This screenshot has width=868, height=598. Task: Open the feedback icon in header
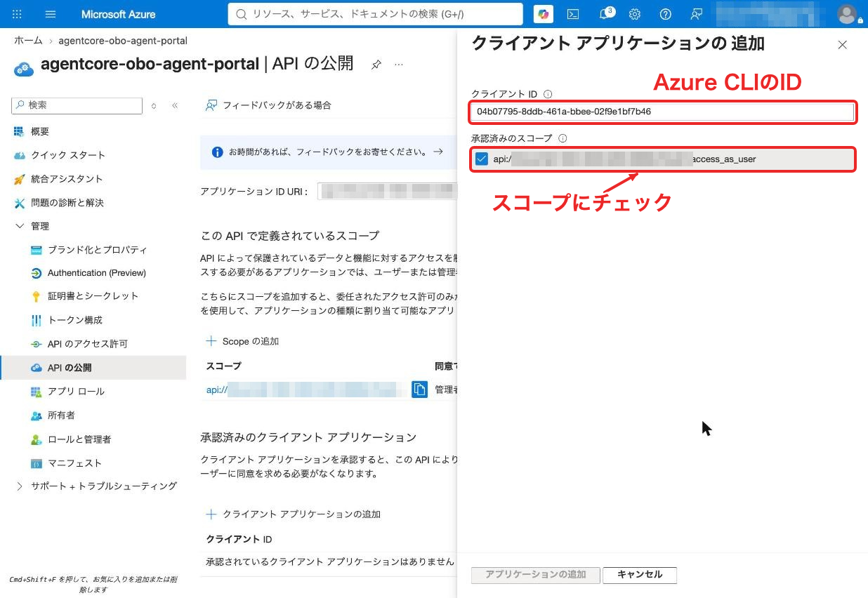point(696,14)
